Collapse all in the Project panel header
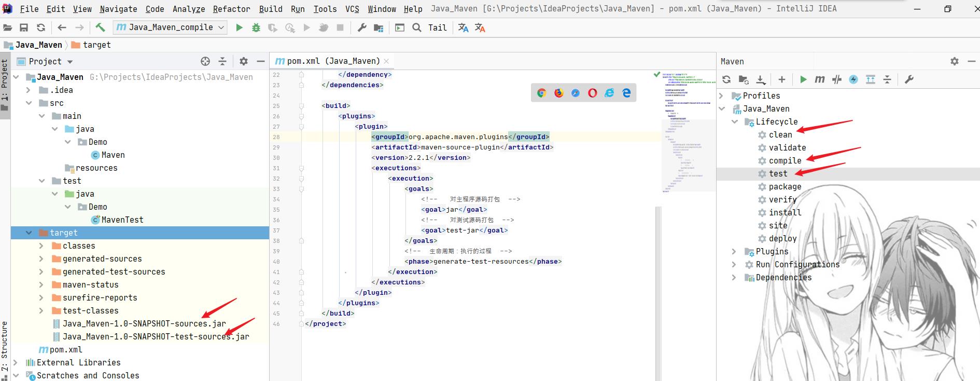 tap(222, 61)
